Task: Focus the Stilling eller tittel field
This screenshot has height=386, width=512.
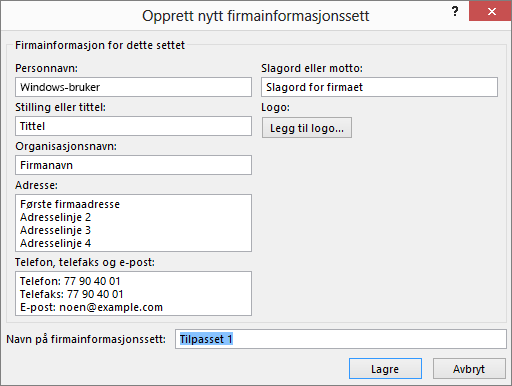Action: tap(133, 126)
